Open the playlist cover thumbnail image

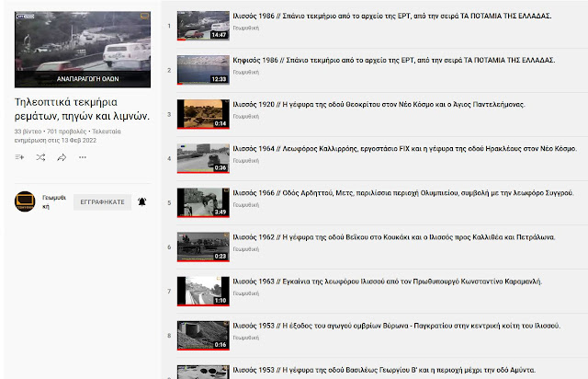point(83,49)
